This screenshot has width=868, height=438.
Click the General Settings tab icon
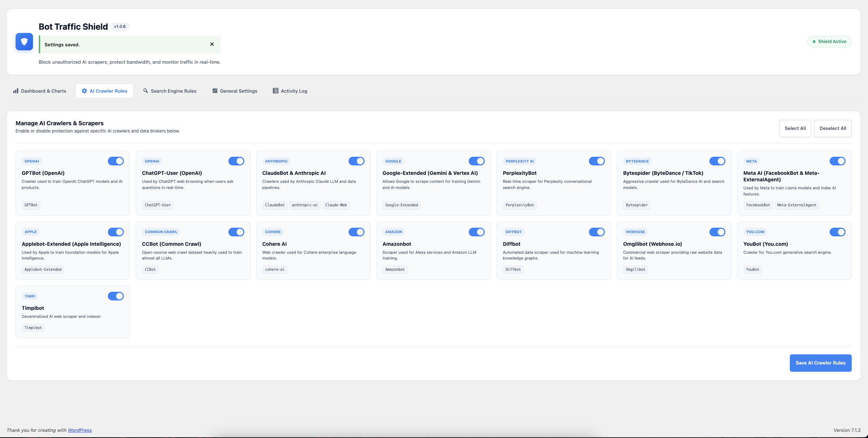(215, 91)
